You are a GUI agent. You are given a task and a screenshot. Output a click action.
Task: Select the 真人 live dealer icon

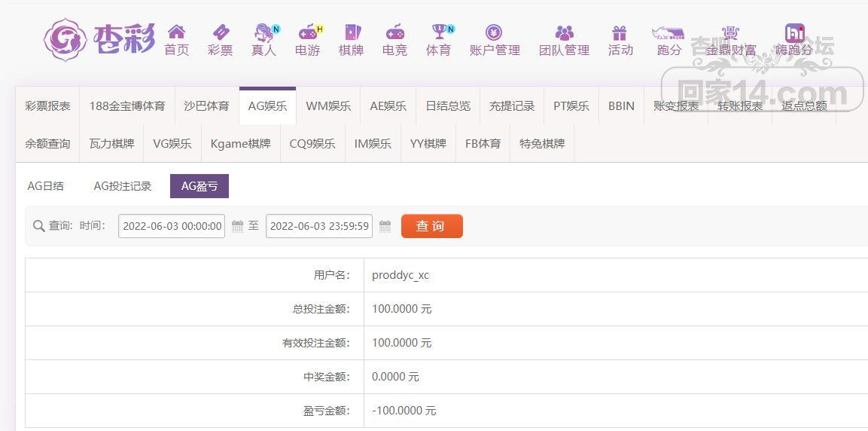(x=264, y=32)
